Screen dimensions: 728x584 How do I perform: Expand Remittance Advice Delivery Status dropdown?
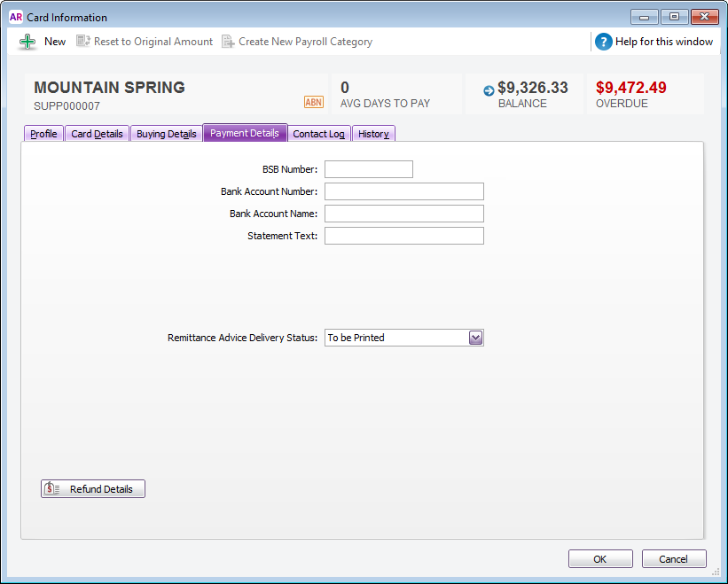pyautogui.click(x=475, y=338)
